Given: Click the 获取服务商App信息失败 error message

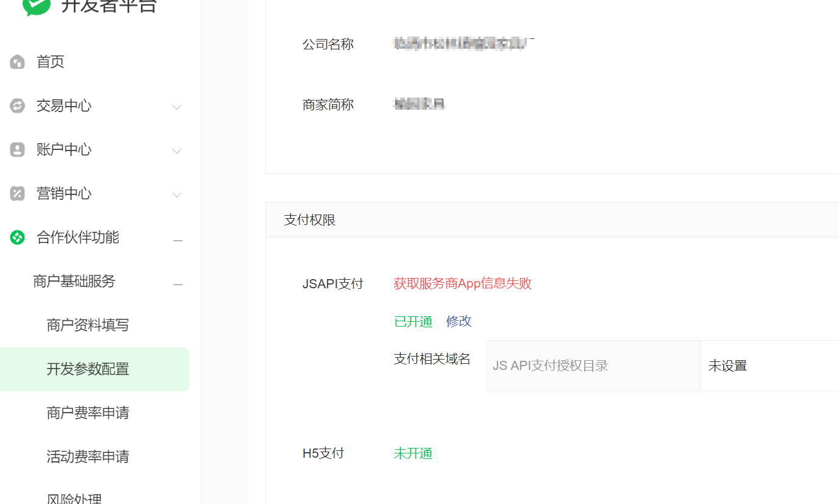Looking at the screenshot, I should point(463,283).
